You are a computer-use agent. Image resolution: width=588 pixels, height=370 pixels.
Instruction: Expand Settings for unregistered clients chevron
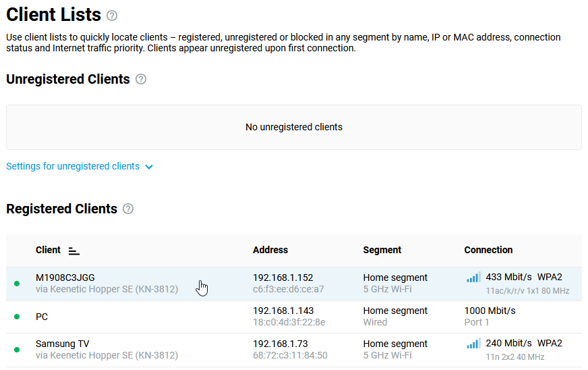click(x=149, y=167)
